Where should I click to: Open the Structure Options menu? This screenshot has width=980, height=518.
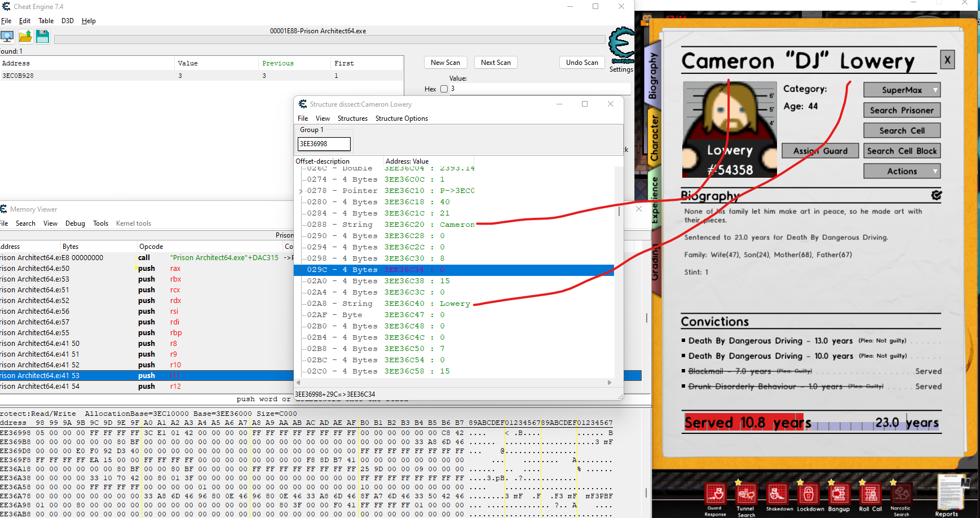click(x=401, y=118)
